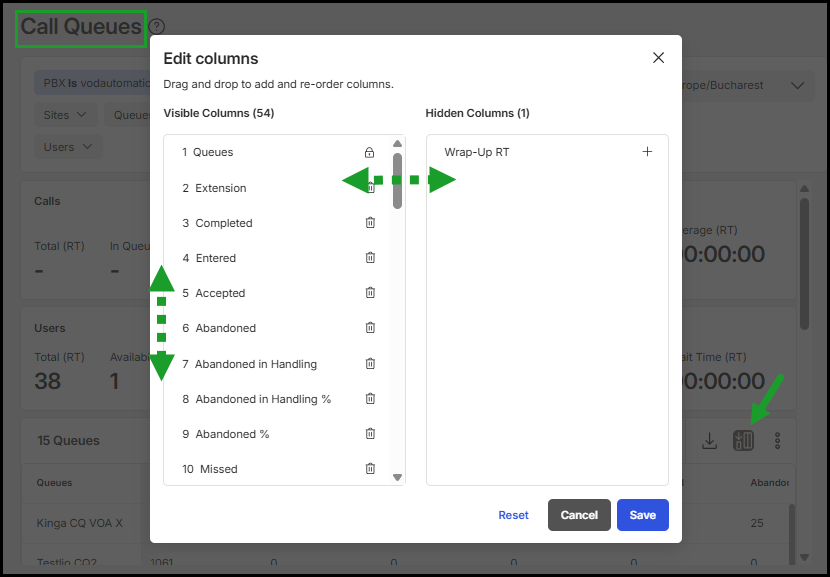
Task: Cancel editing columns
Action: click(x=579, y=515)
